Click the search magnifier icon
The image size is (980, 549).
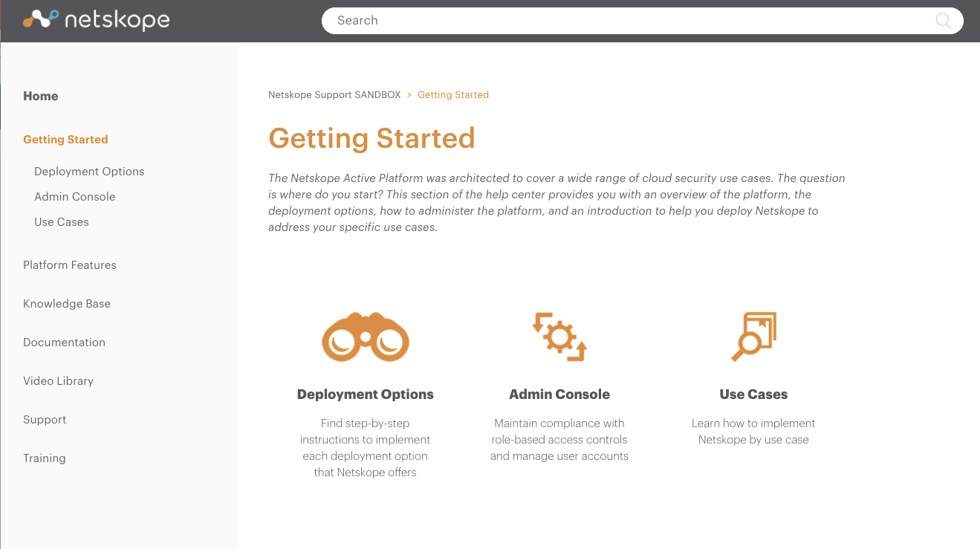click(943, 21)
